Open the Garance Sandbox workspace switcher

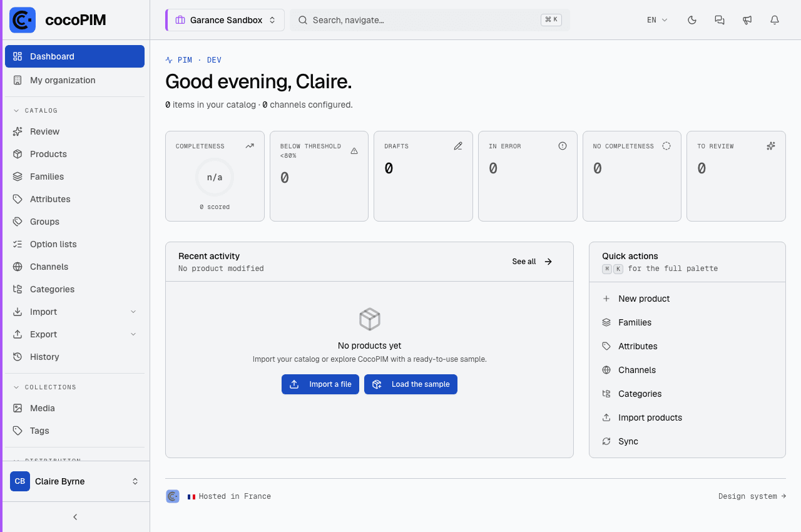coord(225,20)
